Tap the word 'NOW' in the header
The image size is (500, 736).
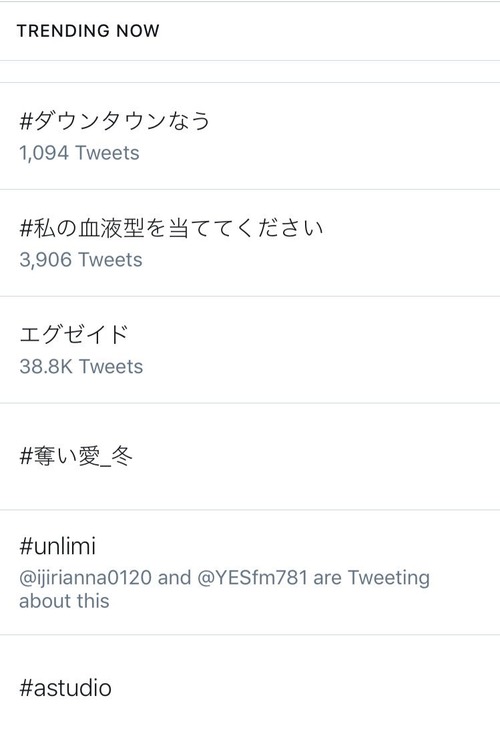coord(138,31)
